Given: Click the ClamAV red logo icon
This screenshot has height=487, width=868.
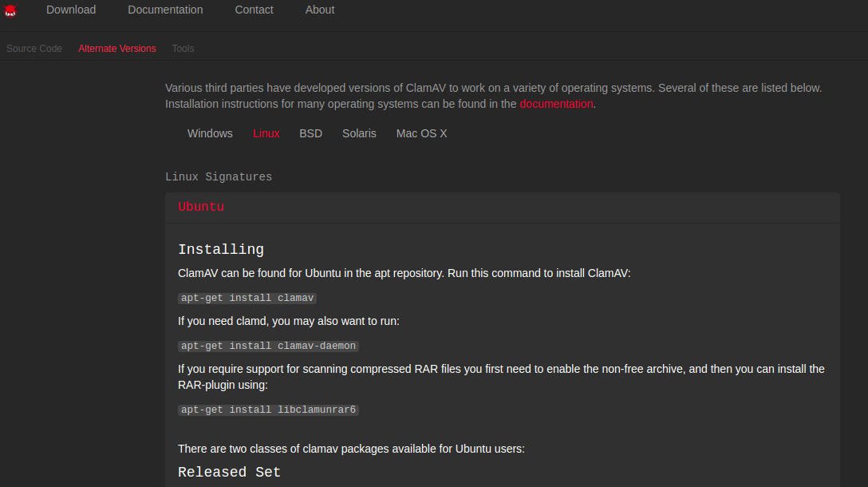Looking at the screenshot, I should pyautogui.click(x=10, y=10).
